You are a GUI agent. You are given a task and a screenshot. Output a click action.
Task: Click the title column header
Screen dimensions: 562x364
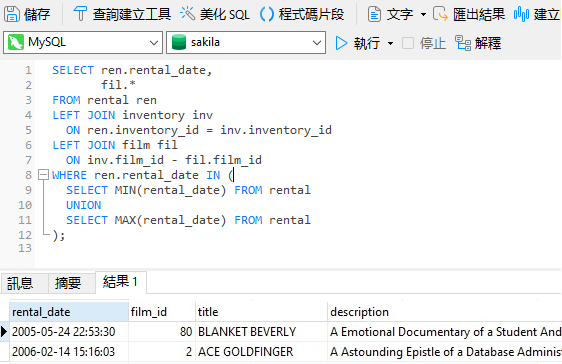point(261,312)
